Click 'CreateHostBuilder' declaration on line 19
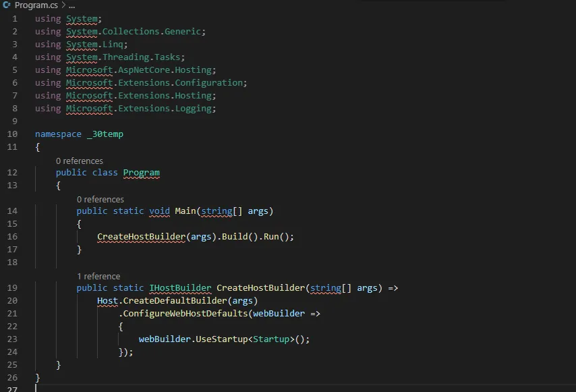576x392 pixels. coord(261,288)
